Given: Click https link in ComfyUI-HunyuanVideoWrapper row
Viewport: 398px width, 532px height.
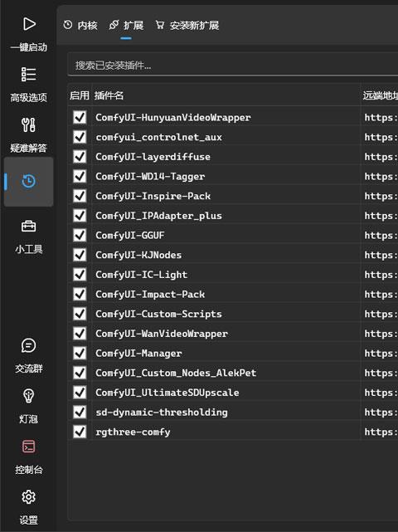Looking at the screenshot, I should (381, 118).
